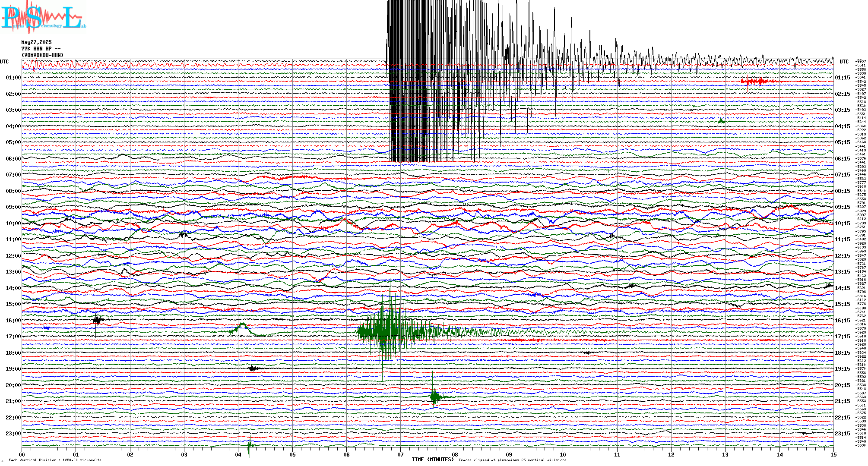Click the Each Vertical Division = 1250.00 microvolts note

click(x=55, y=460)
